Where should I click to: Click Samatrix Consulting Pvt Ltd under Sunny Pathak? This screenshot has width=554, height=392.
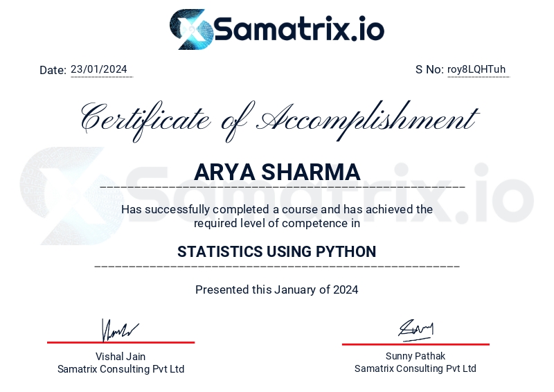pyautogui.click(x=415, y=368)
